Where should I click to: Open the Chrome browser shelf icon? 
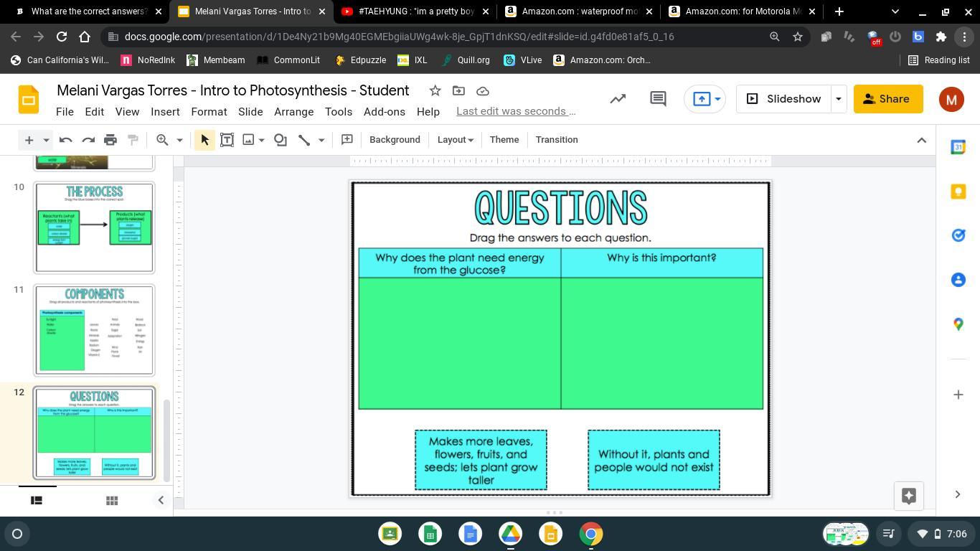tap(590, 534)
